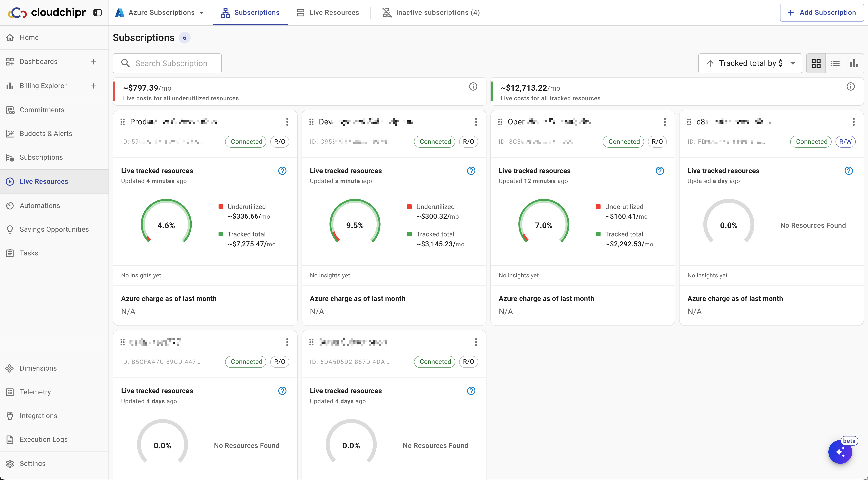Open Inactive subscriptions (4) tab

point(431,13)
